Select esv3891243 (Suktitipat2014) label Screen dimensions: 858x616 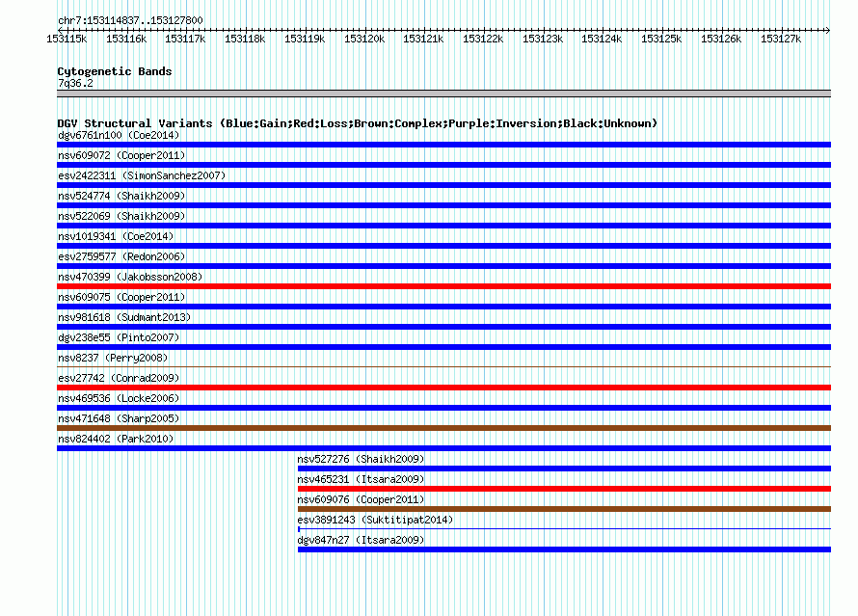pyautogui.click(x=375, y=520)
